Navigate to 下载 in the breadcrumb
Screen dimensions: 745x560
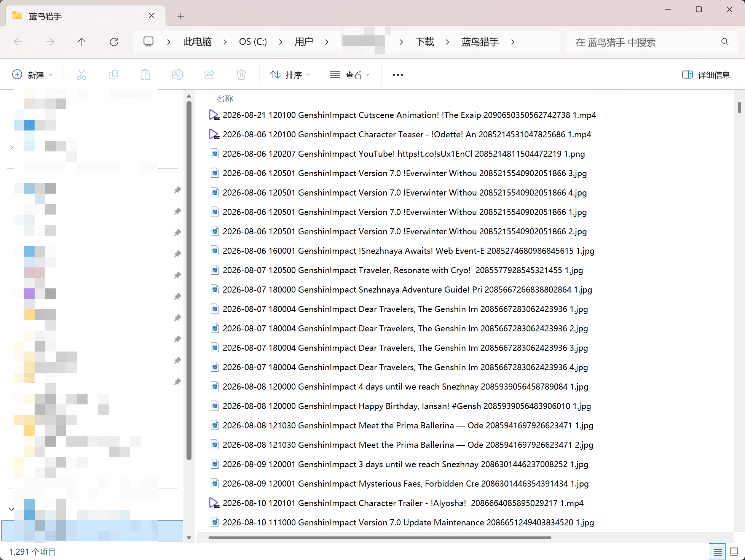pyautogui.click(x=424, y=42)
